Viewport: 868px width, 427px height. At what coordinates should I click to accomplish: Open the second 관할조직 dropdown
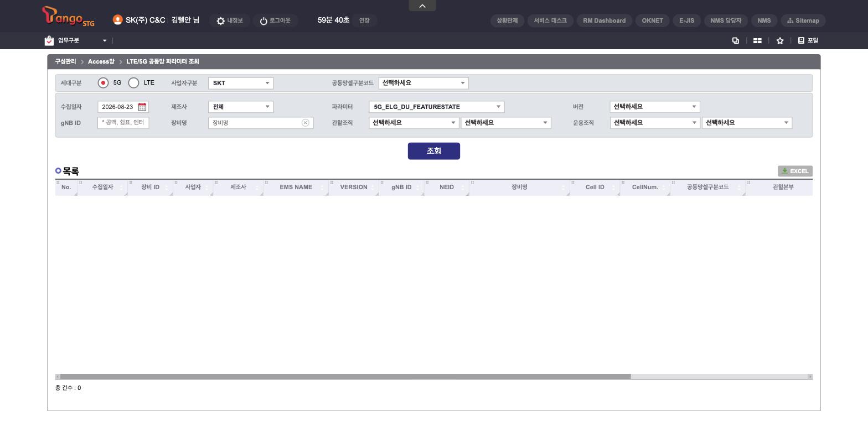tap(506, 123)
